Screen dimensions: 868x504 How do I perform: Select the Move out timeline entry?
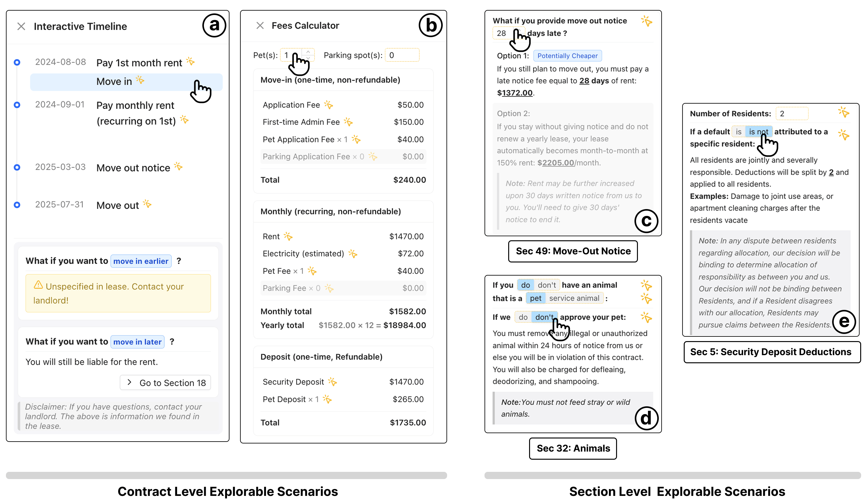[118, 205]
